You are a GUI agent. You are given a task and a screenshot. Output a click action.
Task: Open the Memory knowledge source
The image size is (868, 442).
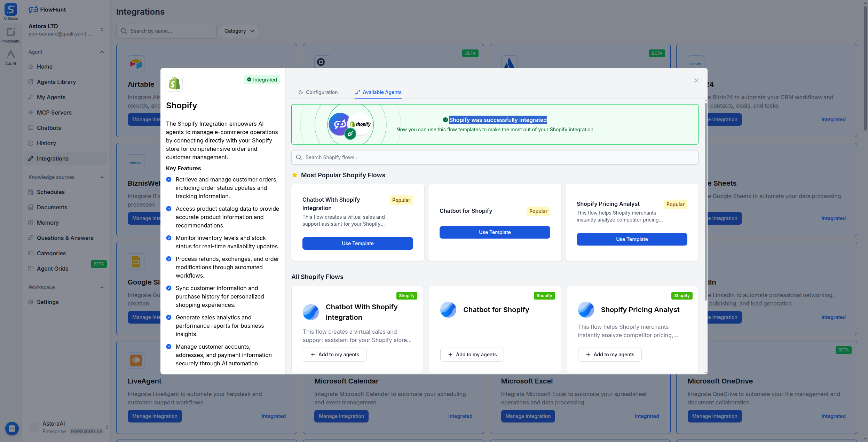pos(48,223)
